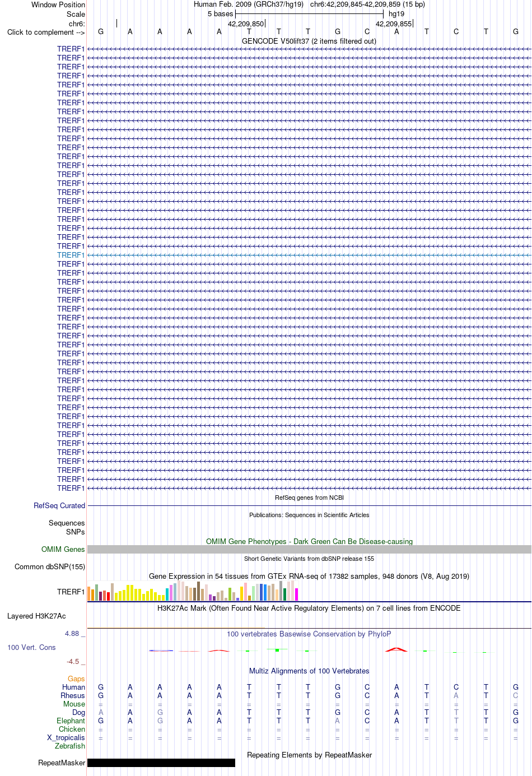Click the hg19 label beside the scale bar
Viewport: 532px width, 776px height.
click(396, 14)
